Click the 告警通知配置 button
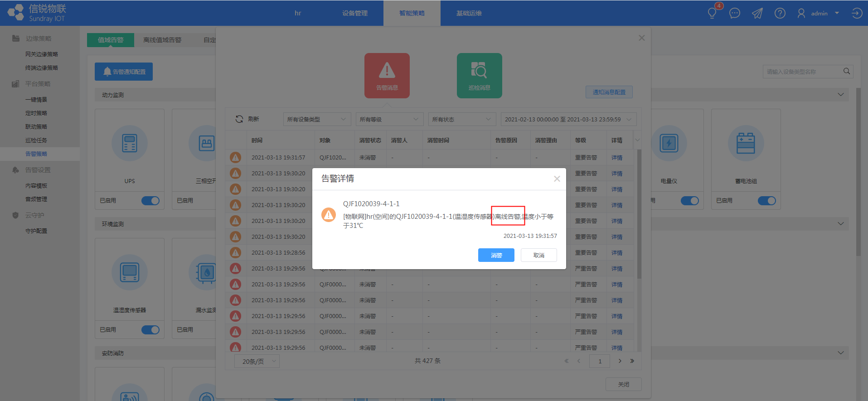The height and width of the screenshot is (401, 868). tap(124, 72)
